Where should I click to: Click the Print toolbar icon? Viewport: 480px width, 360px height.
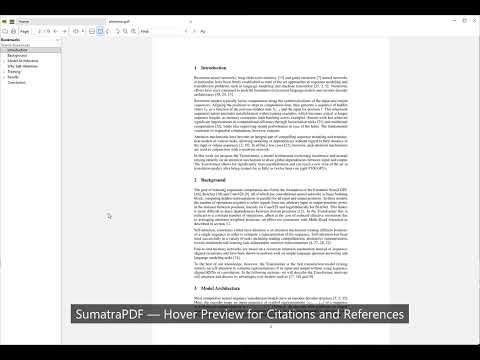13,31
